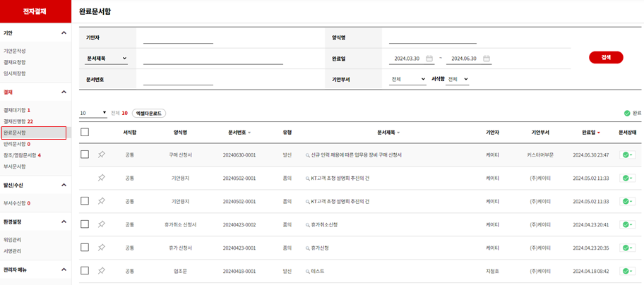Click the 전자결재 red header
644x285 pixels.
(35, 11)
